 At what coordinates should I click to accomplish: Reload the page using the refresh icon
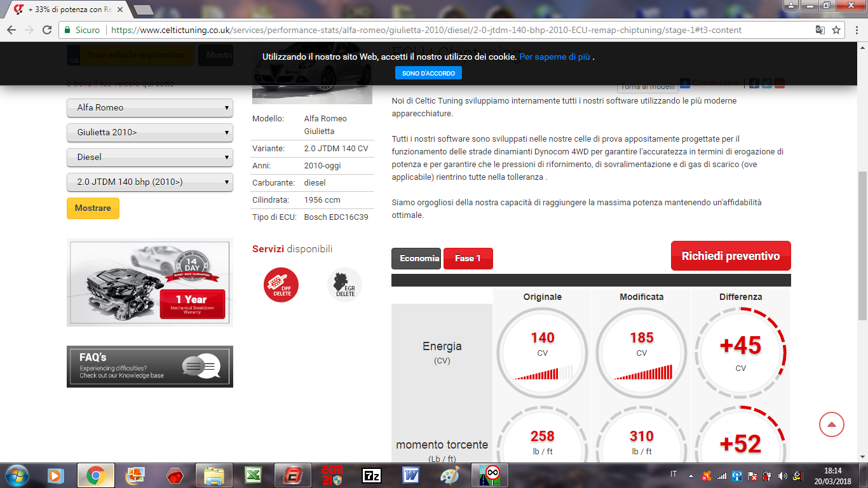coord(47,30)
